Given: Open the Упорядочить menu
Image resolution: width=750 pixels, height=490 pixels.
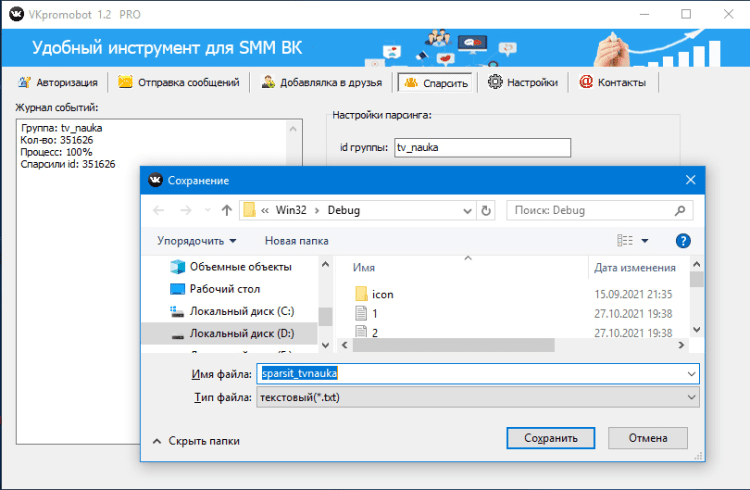Looking at the screenshot, I should click(x=197, y=241).
